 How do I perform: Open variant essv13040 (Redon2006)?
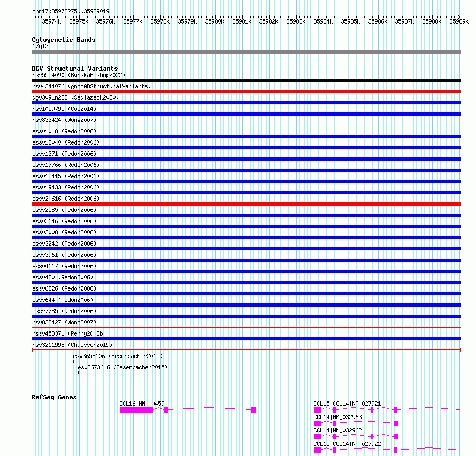[x=66, y=142]
